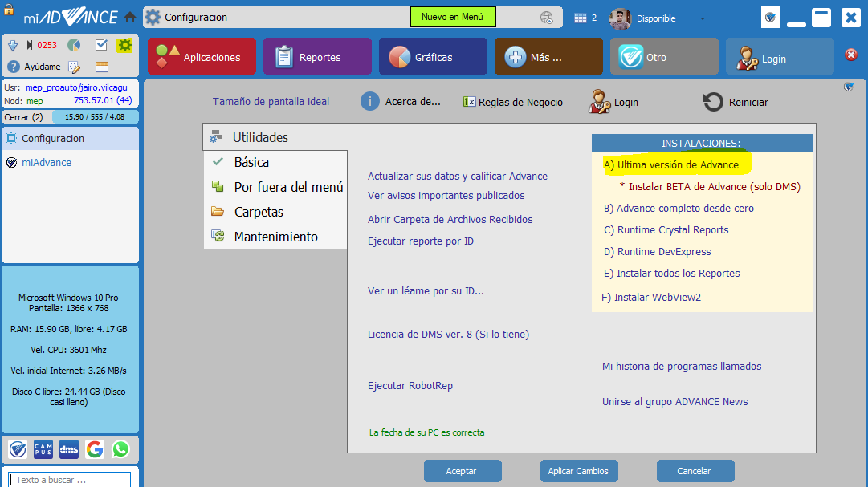Click Ejecutar RobotRep link
868x487 pixels.
[410, 386]
